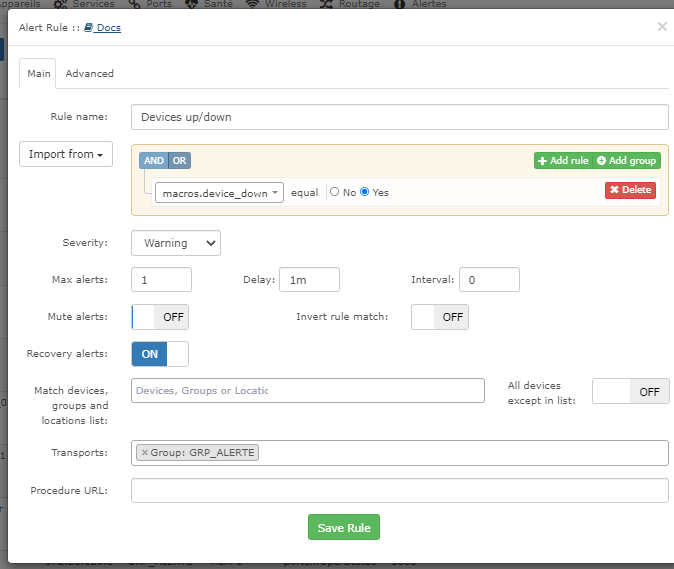The image size is (674, 569).
Task: Click the Alertes icon in top navbar
Action: (399, 4)
